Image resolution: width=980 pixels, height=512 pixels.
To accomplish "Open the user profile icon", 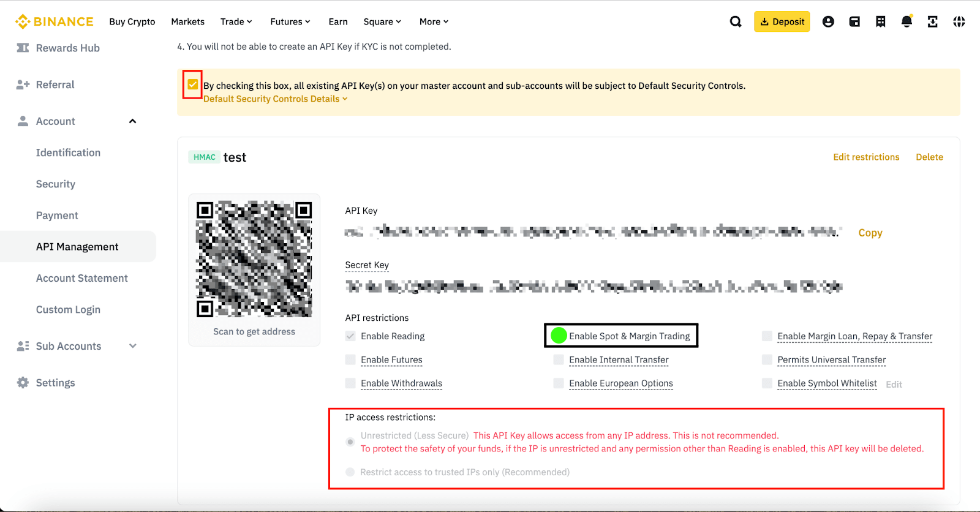I will pos(828,21).
